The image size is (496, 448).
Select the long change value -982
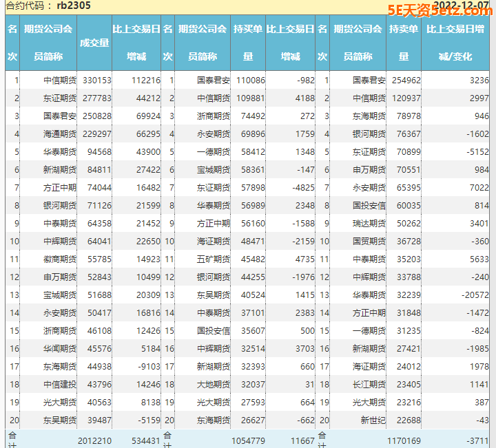[x=306, y=81]
